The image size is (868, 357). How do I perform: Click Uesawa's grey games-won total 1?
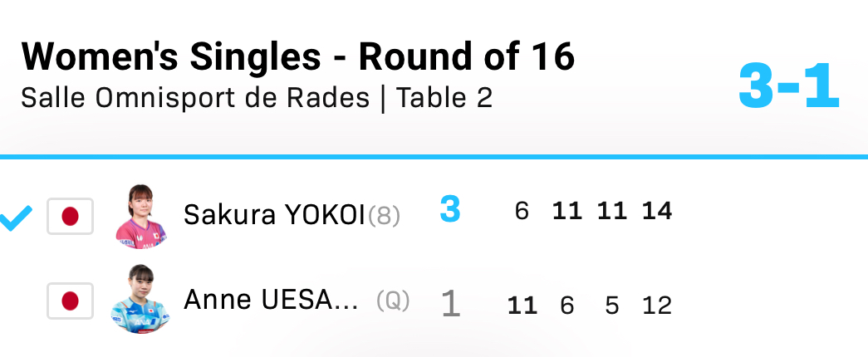click(x=450, y=304)
